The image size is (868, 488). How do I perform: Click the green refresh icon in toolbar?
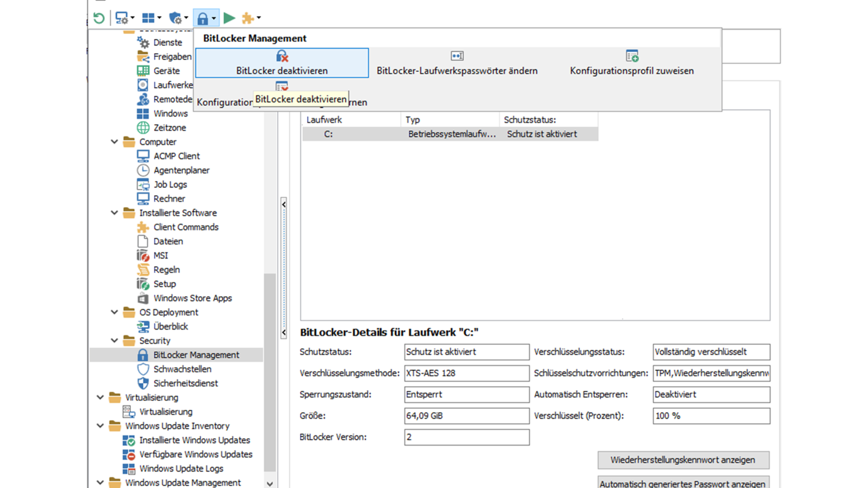pyautogui.click(x=99, y=18)
